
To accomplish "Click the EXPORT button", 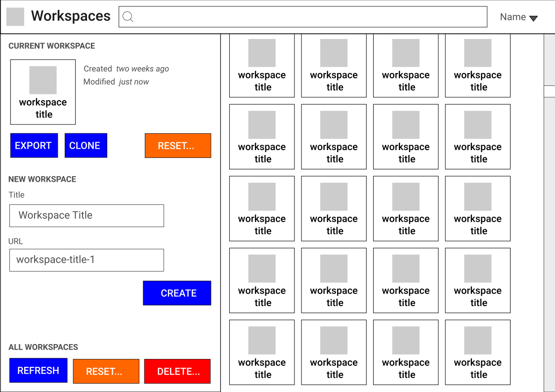I will [34, 145].
